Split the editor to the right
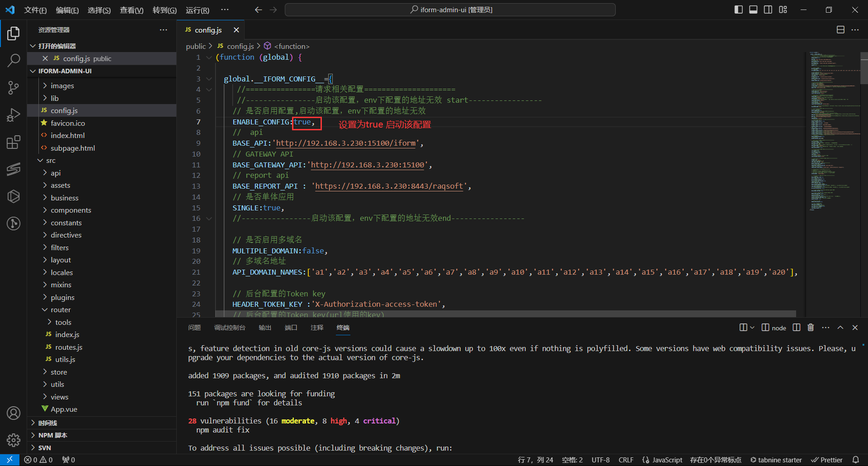 [840, 30]
